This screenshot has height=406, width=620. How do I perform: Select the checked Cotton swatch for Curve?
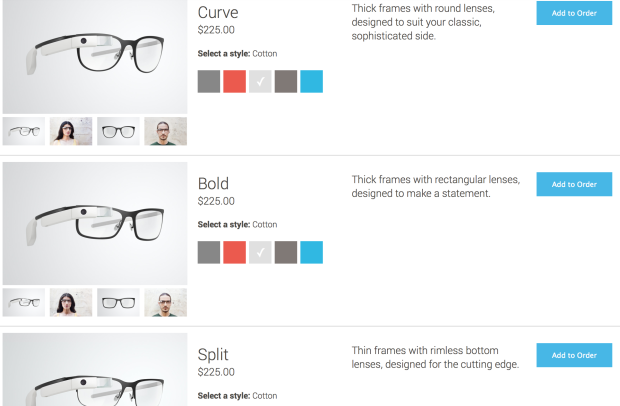click(x=260, y=81)
